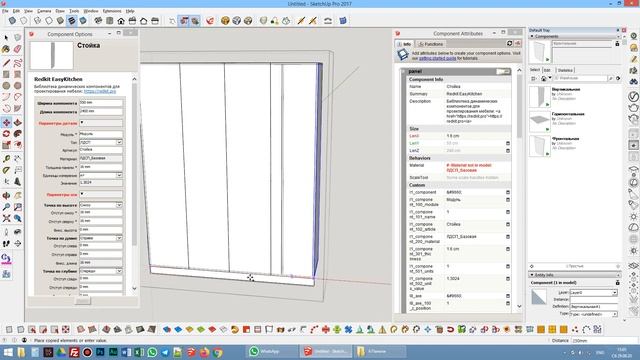Select the Freehand tool
Image resolution: width=640 pixels, height=360 pixels.
(18, 62)
